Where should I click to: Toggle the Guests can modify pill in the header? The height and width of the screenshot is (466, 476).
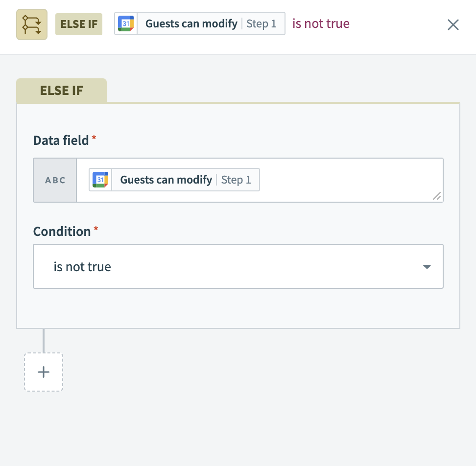click(x=190, y=23)
